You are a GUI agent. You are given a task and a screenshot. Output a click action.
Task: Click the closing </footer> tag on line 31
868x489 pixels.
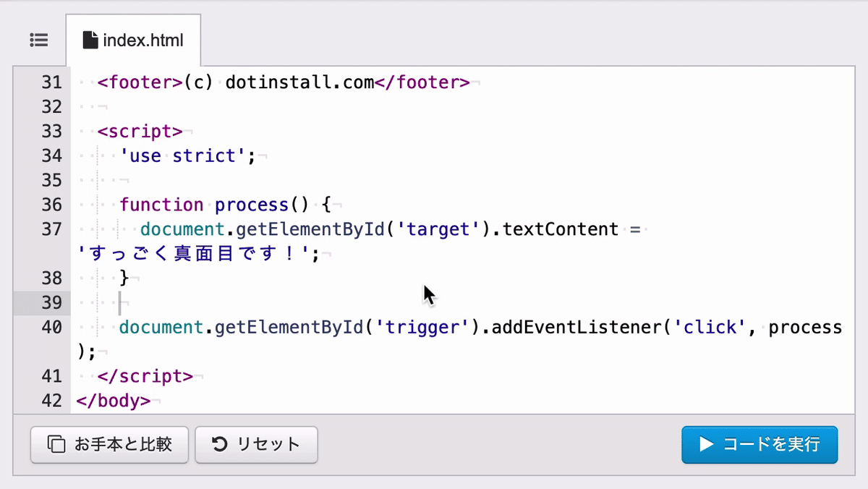coord(422,82)
